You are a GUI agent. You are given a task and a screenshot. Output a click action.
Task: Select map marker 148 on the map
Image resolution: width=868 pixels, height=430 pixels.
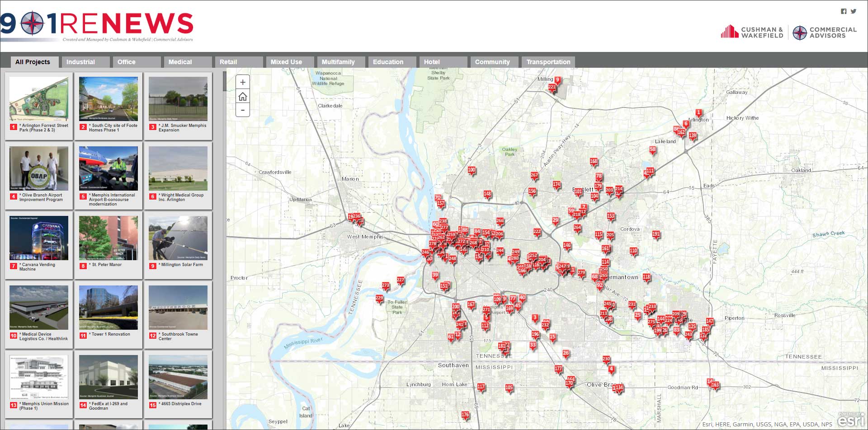tap(487, 194)
